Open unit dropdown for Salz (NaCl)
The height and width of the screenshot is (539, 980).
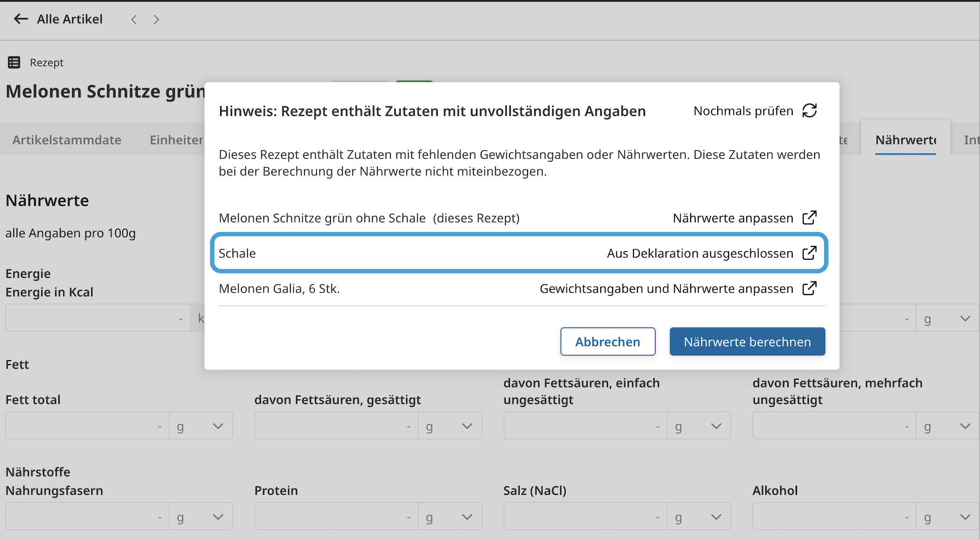[716, 517]
